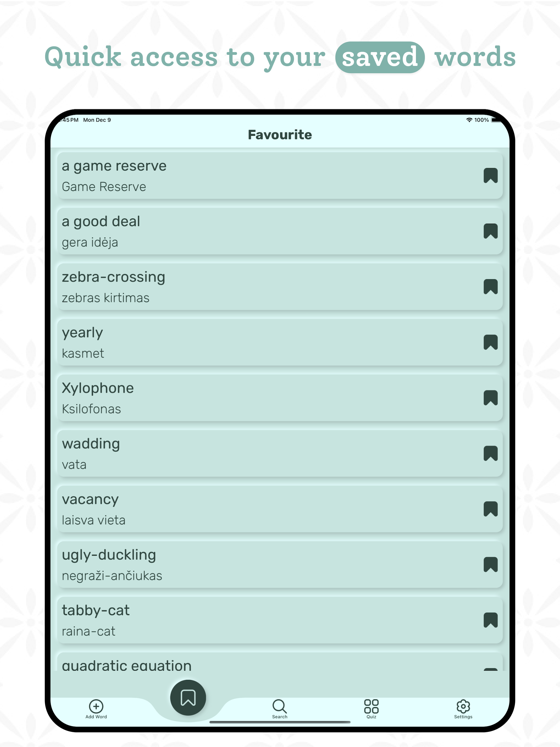Image resolution: width=560 pixels, height=747 pixels.
Task: Toggle bookmark for 'tabby-cat' entry
Action: (x=491, y=620)
